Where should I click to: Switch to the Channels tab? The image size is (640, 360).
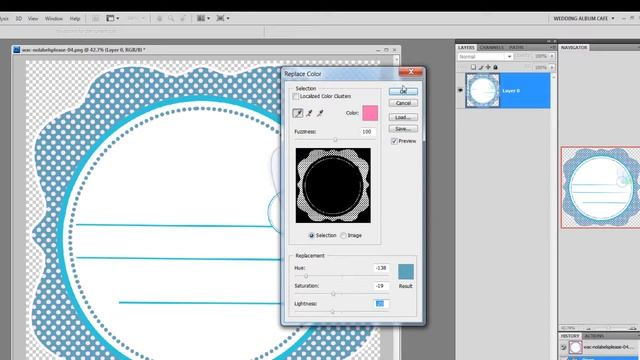click(491, 48)
